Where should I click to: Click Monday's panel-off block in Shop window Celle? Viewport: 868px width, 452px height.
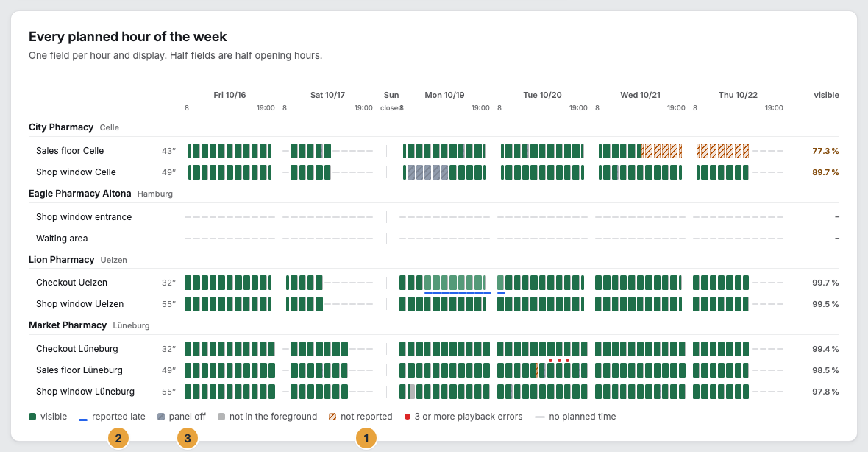[428, 172]
